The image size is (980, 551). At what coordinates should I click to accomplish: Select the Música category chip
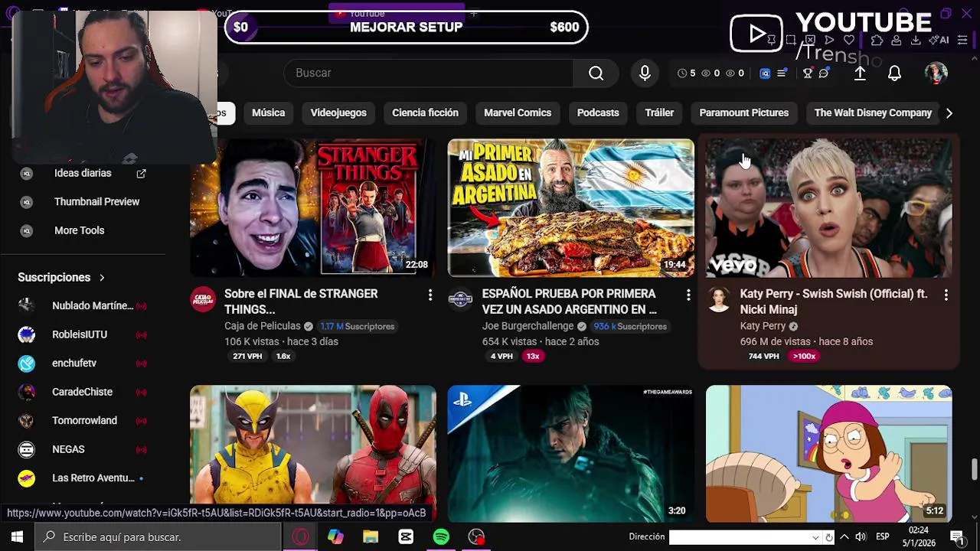tap(268, 112)
